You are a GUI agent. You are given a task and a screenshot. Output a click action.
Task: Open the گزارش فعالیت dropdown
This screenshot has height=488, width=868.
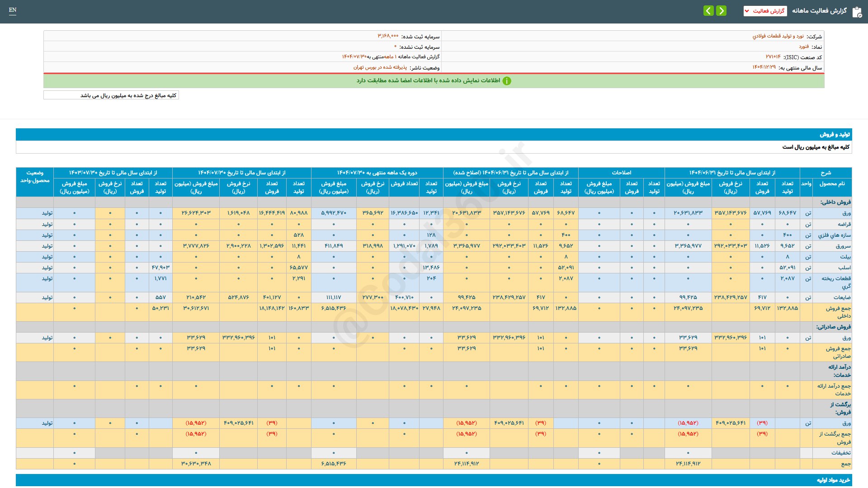765,11
